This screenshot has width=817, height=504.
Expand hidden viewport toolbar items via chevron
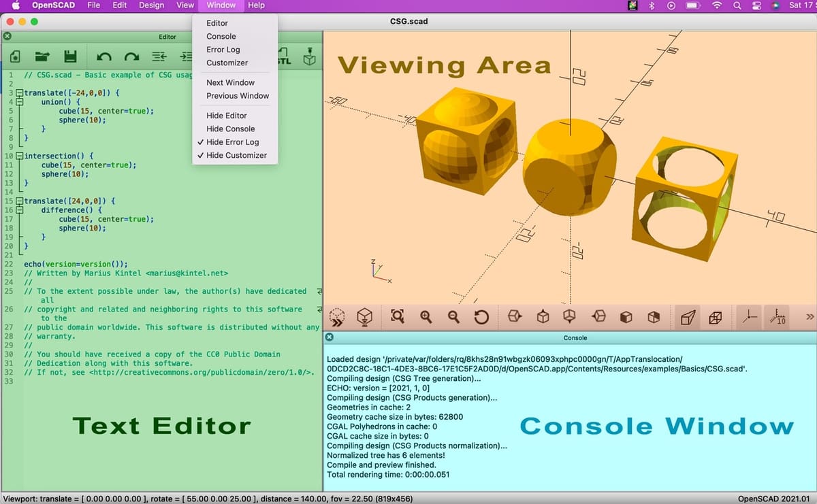[x=810, y=317]
